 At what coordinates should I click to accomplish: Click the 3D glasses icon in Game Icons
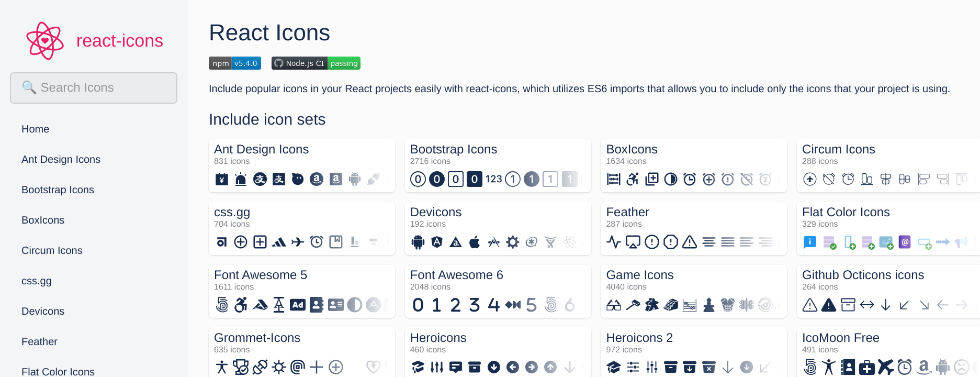614,305
